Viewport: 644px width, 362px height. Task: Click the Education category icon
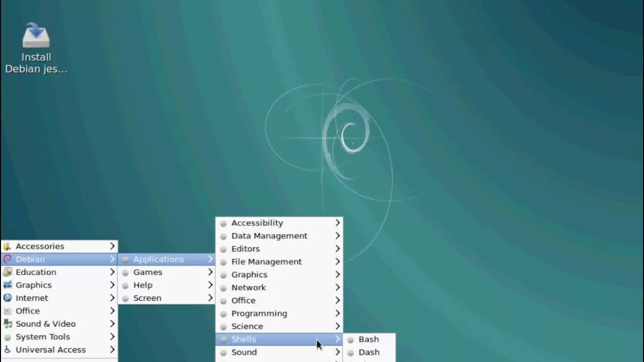tap(7, 272)
